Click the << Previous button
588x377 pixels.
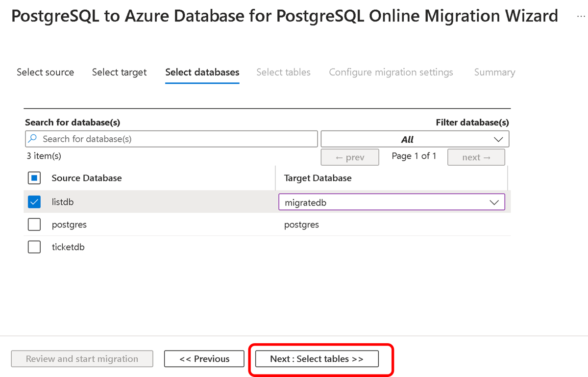(x=204, y=359)
